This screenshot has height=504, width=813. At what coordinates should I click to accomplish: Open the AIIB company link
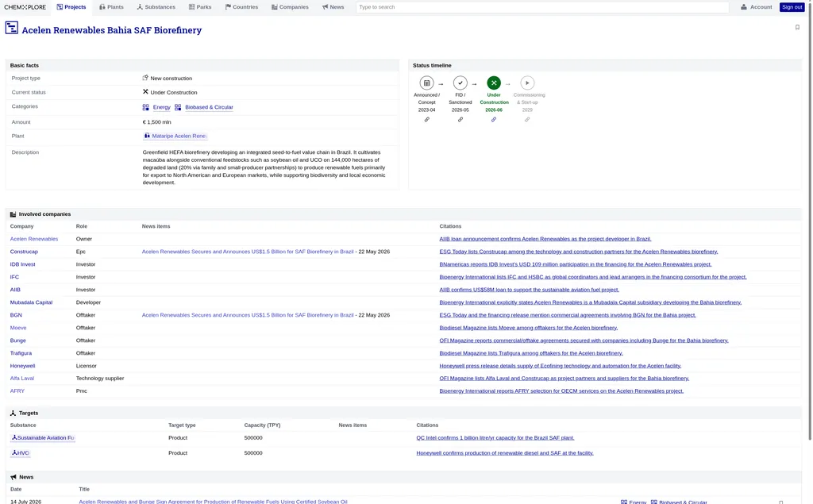[x=15, y=290]
